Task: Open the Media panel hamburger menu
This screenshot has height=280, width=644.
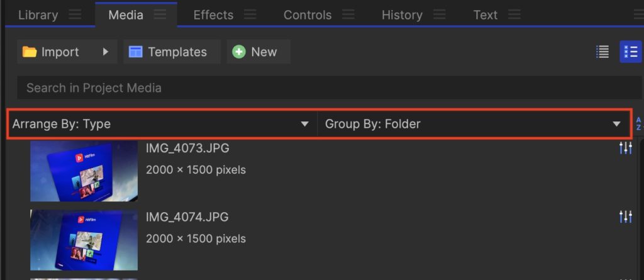Action: [x=160, y=15]
